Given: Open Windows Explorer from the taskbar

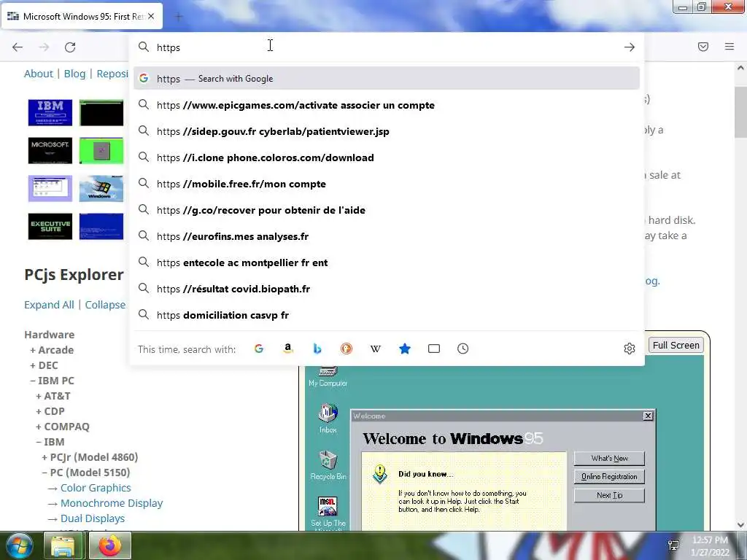Looking at the screenshot, I should [63, 545].
